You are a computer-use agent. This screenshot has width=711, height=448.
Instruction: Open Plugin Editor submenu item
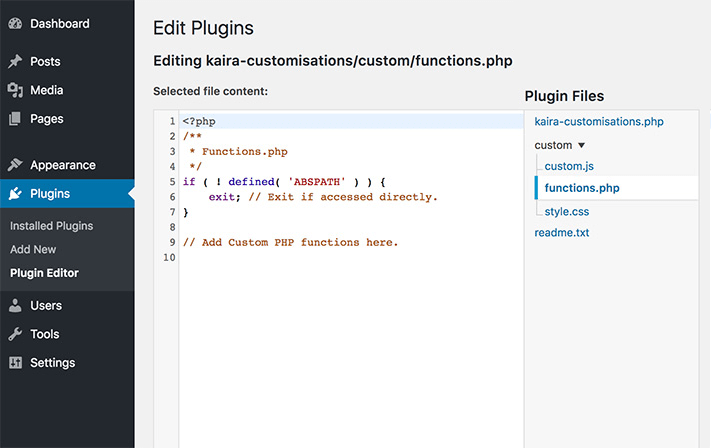tap(44, 273)
